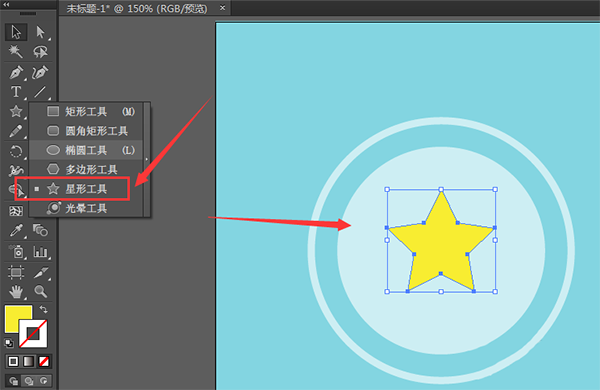The image size is (600, 390).
Task: Reset default fill and stroke
Action: (9, 343)
